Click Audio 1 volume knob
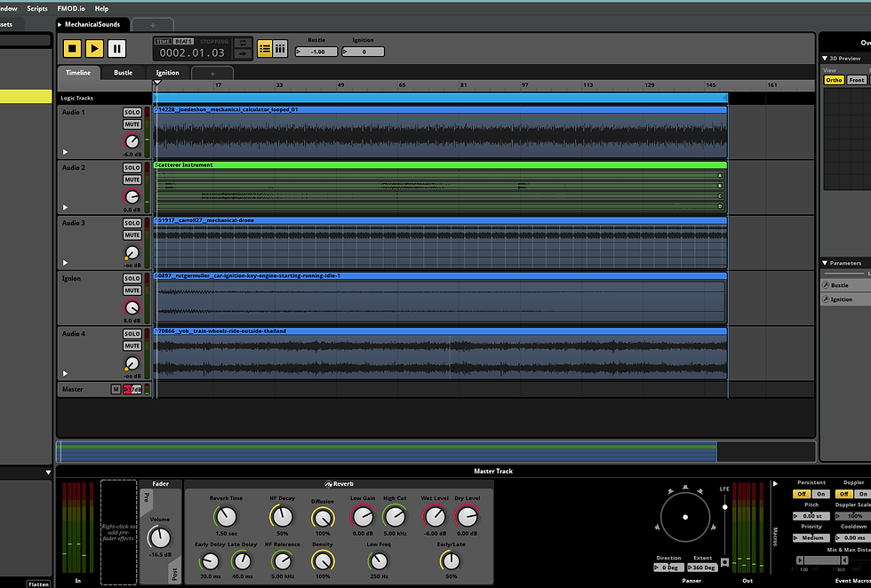Screen dimensions: 871x588 pos(132,141)
